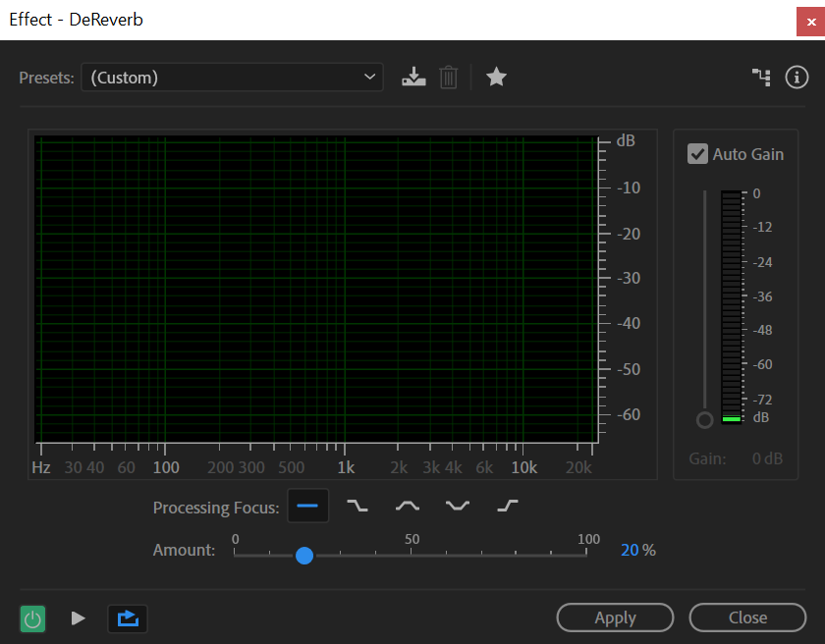
Task: Click the 100 mark on Amount scale
Action: click(588, 539)
